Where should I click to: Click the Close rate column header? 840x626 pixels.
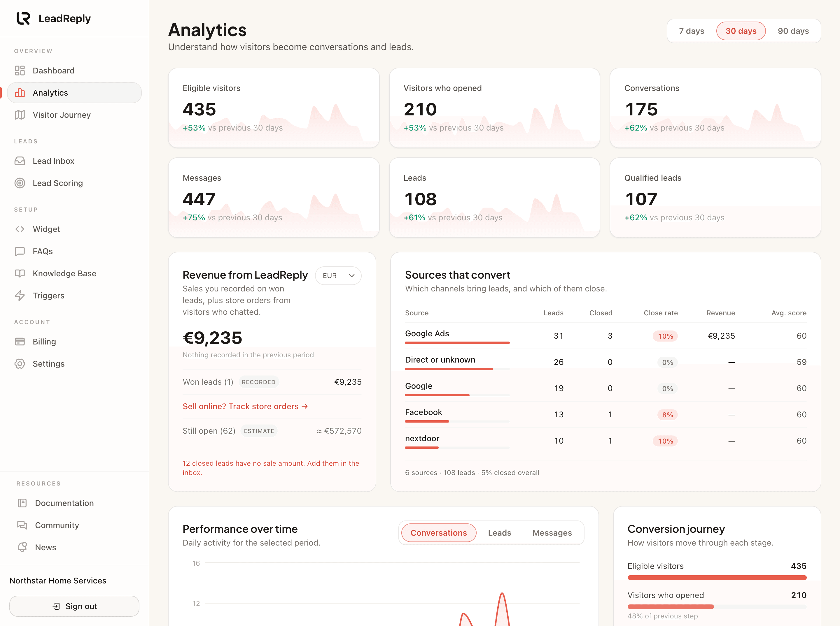pos(660,313)
